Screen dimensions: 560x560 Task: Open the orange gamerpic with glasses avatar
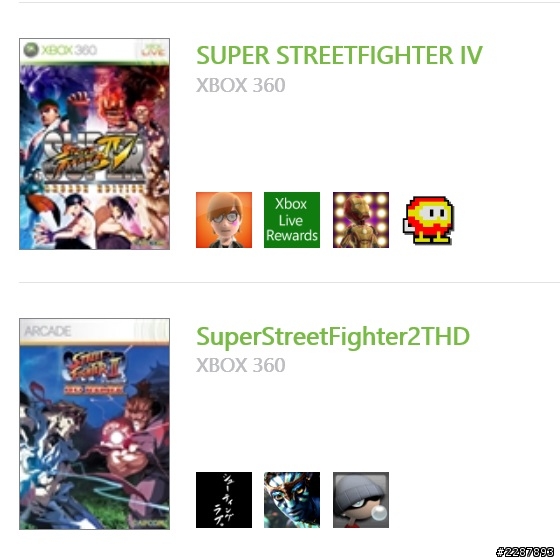(x=224, y=220)
